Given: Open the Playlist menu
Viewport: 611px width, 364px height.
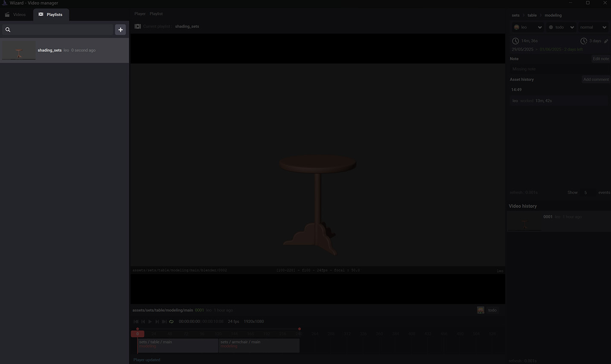Looking at the screenshot, I should tap(156, 14).
